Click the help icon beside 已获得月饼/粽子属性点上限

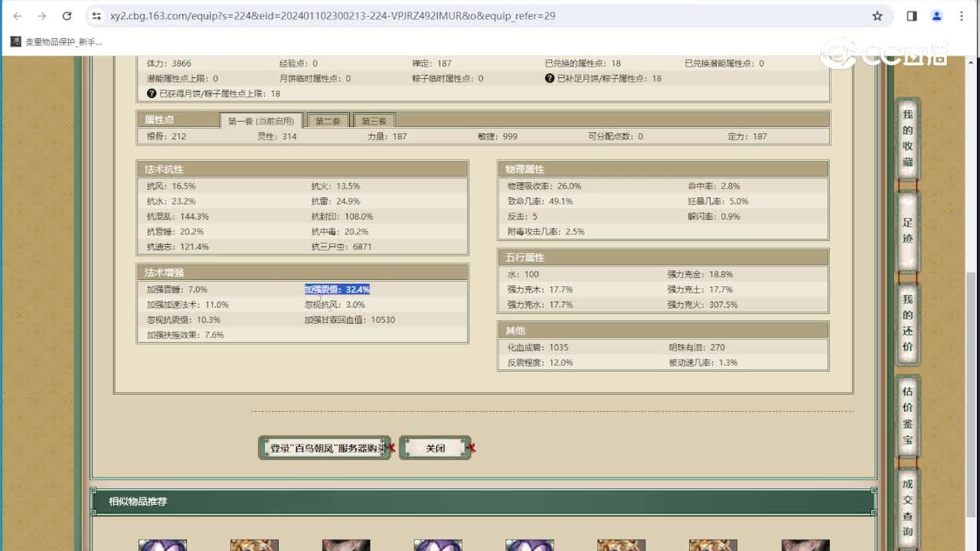[x=152, y=93]
